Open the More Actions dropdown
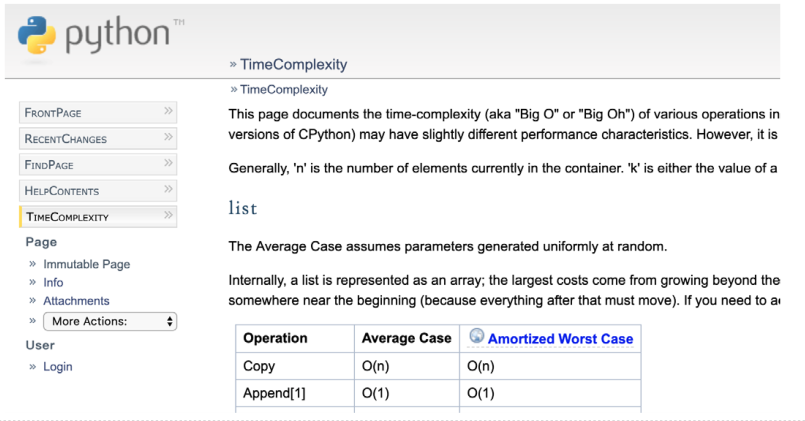805x421 pixels. coord(110,321)
